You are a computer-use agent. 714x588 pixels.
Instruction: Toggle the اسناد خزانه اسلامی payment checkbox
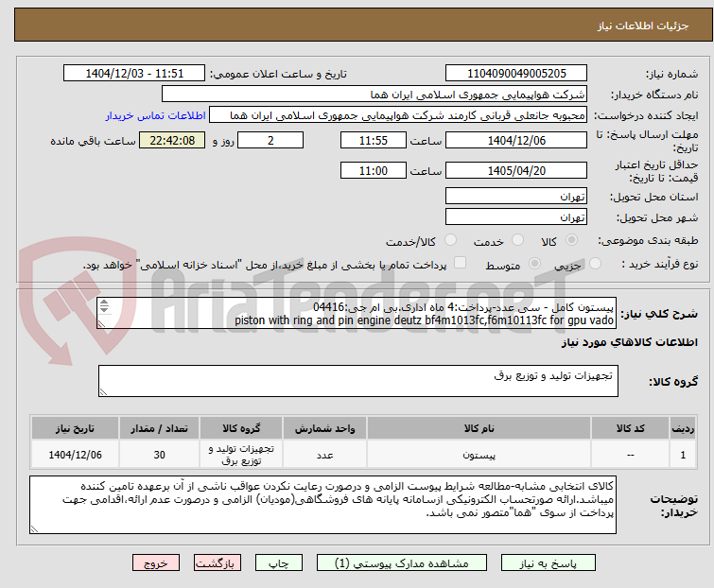coord(461,263)
